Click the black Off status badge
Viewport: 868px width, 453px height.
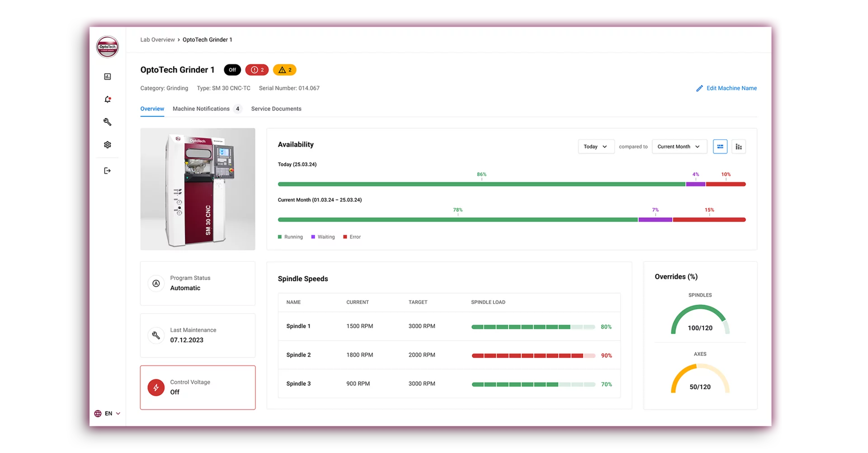point(232,70)
